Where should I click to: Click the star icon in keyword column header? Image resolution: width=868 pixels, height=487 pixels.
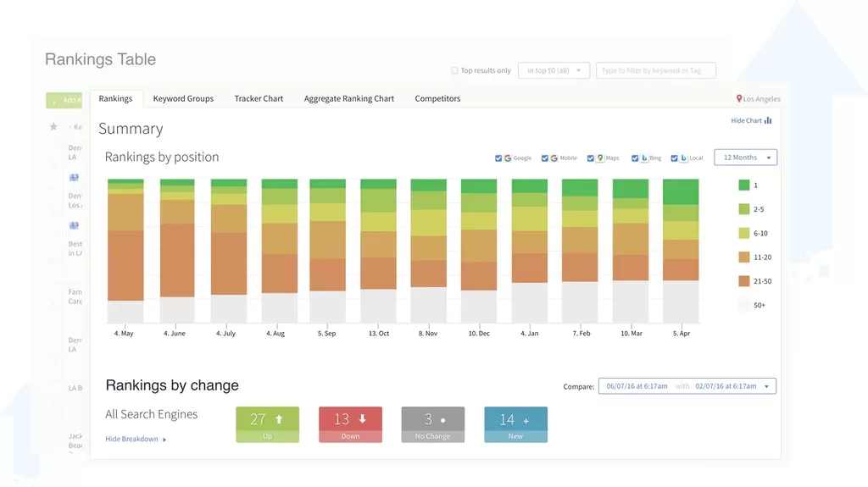pyautogui.click(x=53, y=127)
